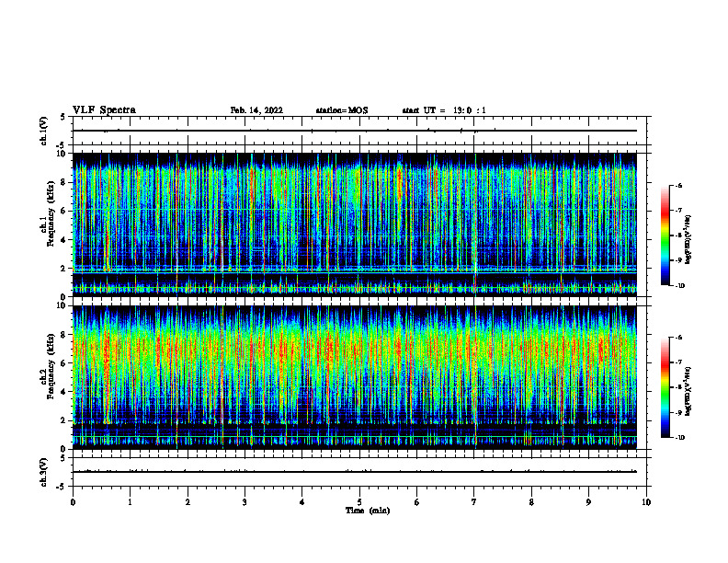Click time axis tick label "3"

click(245, 502)
